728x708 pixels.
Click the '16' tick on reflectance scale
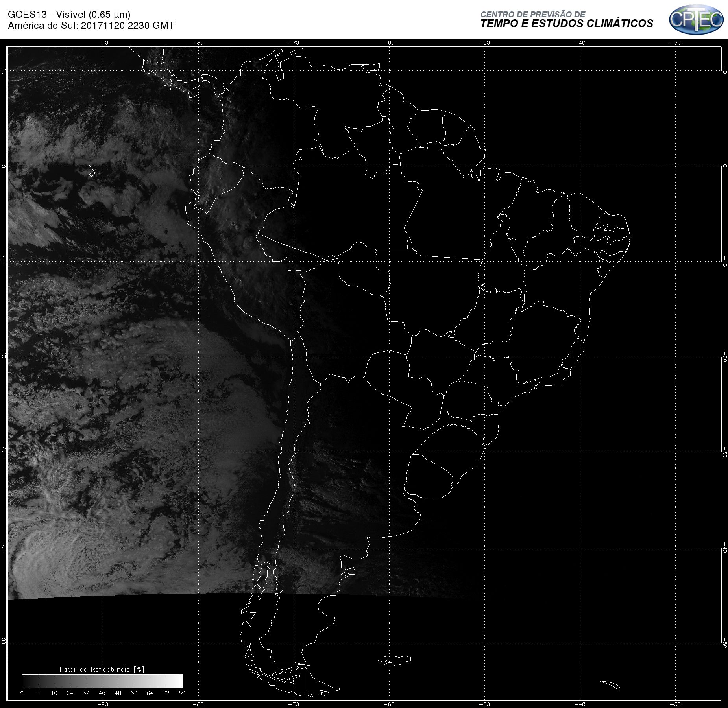54,693
